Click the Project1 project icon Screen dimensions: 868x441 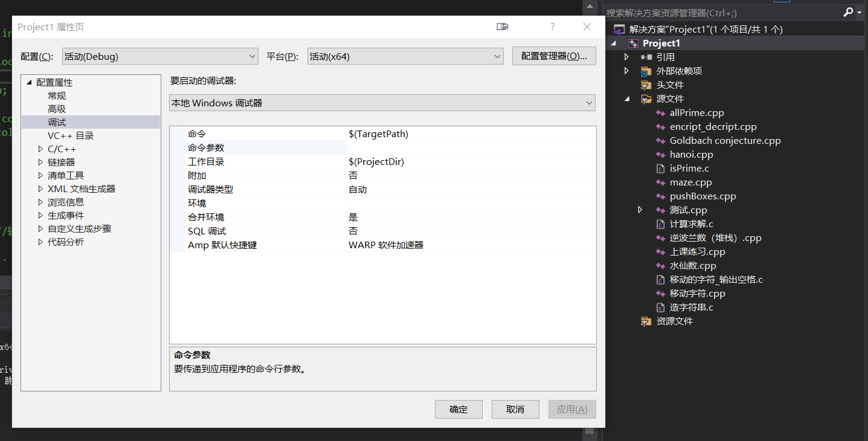(633, 43)
